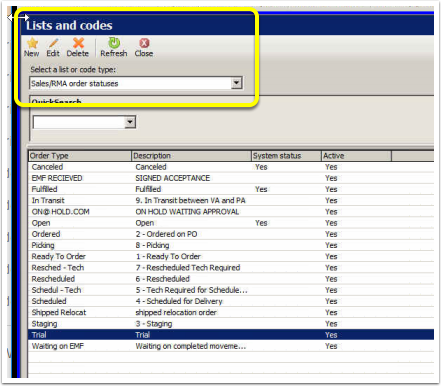Click the '1 - Ready To Order' description
The image size is (441, 386).
(168, 257)
